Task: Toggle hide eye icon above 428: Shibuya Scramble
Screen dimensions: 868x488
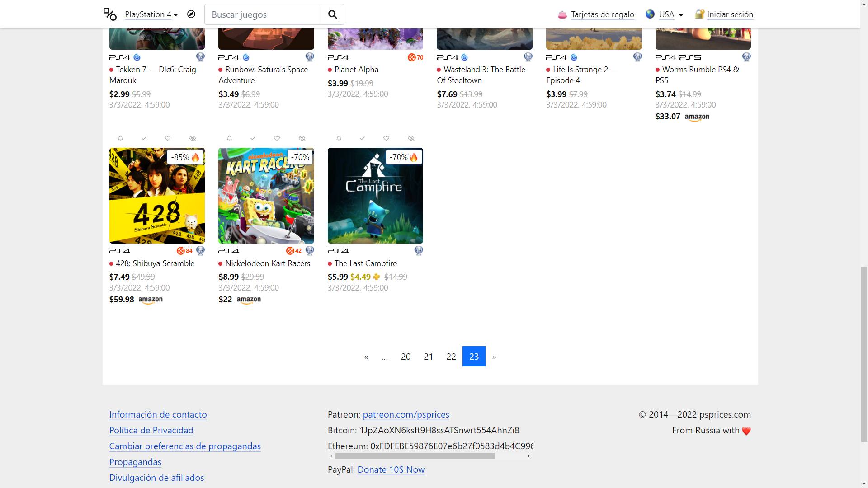Action: click(193, 138)
